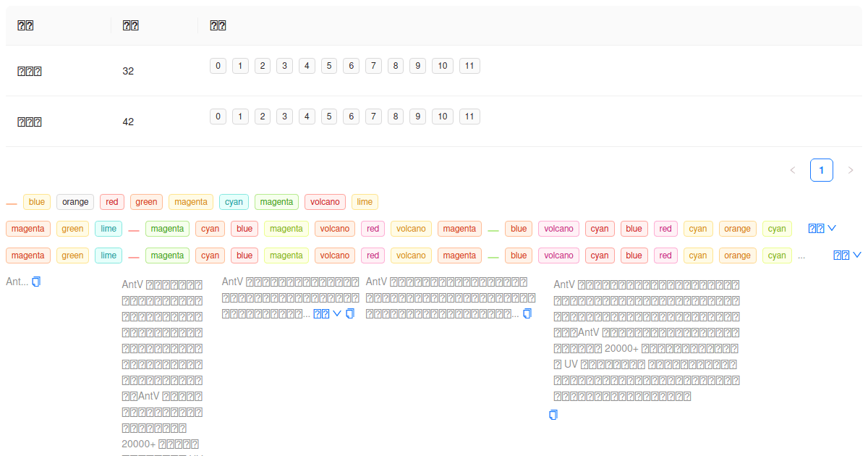Click blue tag in short row starting with blue

coord(37,202)
